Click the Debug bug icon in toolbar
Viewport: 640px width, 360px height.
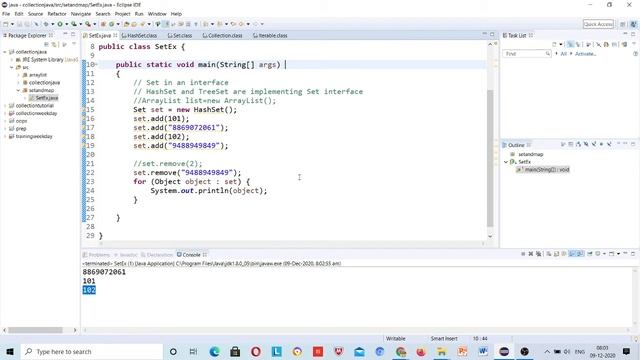coord(46,24)
